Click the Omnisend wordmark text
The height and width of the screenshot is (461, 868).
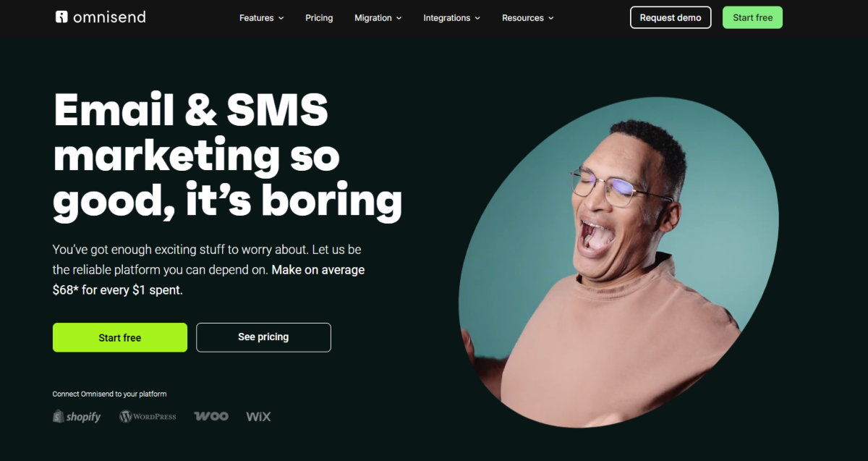point(109,17)
